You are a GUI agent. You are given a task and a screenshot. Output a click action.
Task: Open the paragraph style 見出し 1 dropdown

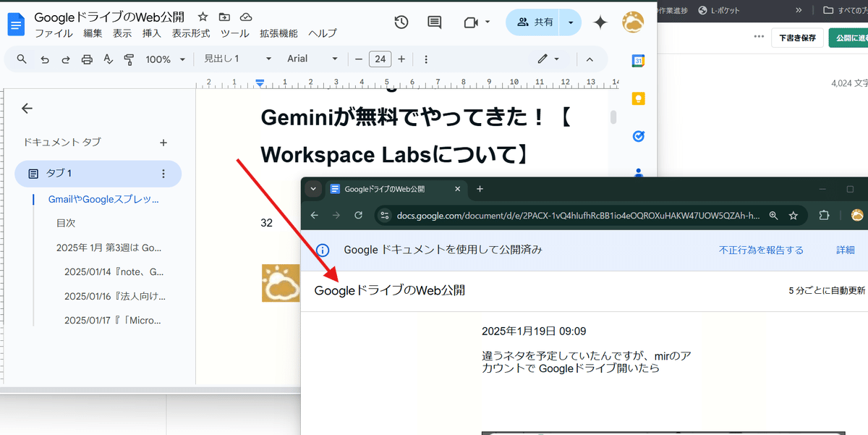tap(238, 59)
